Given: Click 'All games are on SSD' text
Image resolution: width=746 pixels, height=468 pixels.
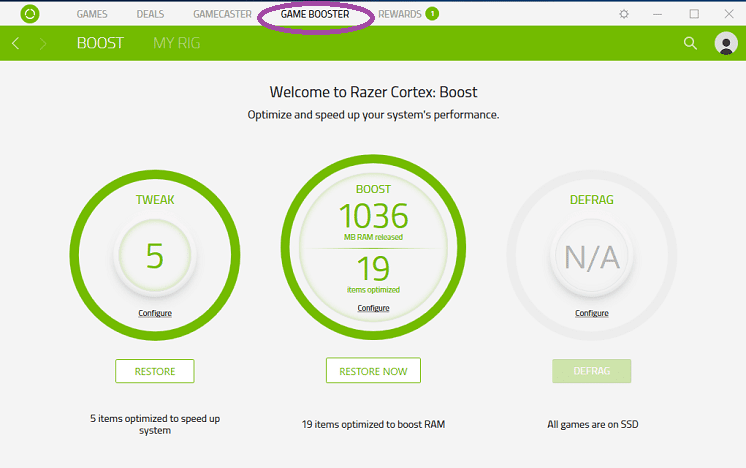Looking at the screenshot, I should (x=593, y=424).
